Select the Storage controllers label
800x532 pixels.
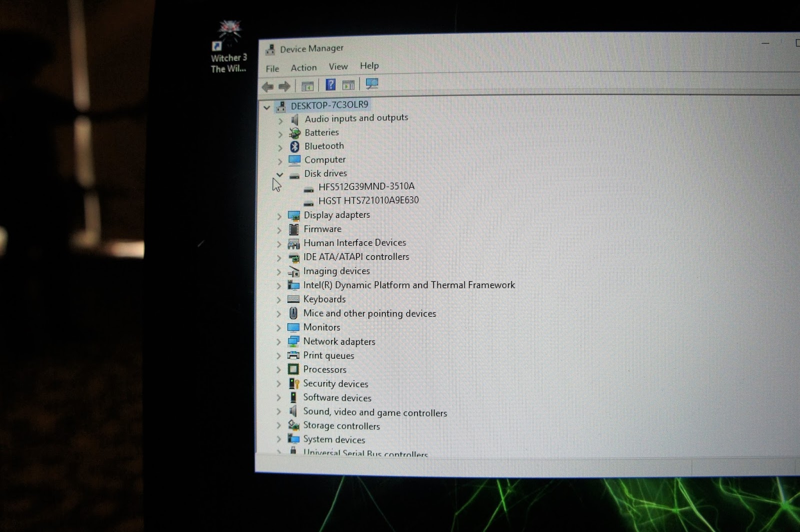pyautogui.click(x=341, y=426)
